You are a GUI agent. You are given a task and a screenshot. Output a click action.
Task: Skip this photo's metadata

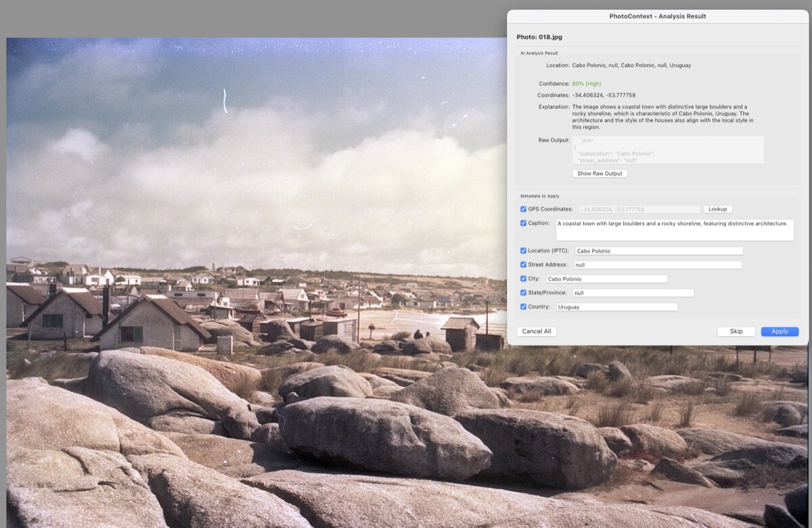736,331
